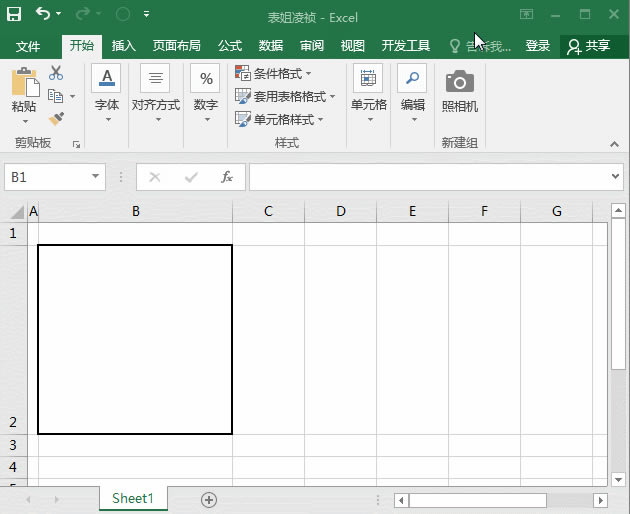Click the Save icon in title bar
Viewport: 630px width, 514px height.
point(14,15)
